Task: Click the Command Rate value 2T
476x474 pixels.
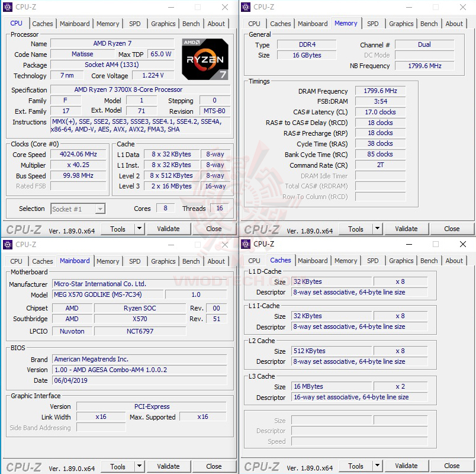Action: point(380,165)
